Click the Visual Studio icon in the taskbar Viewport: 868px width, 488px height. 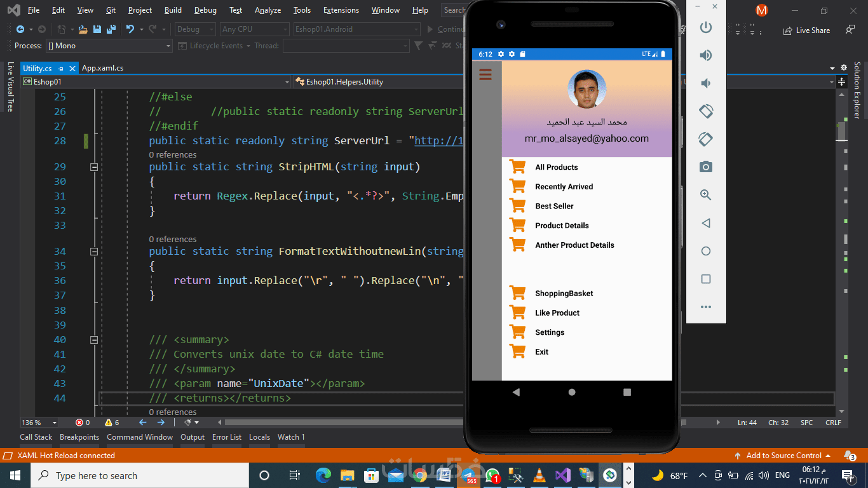[x=562, y=475]
